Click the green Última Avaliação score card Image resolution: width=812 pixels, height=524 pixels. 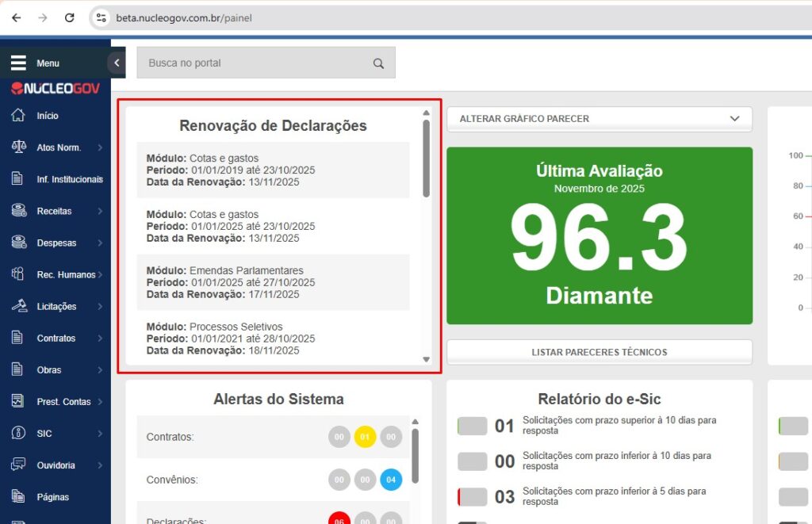point(599,235)
